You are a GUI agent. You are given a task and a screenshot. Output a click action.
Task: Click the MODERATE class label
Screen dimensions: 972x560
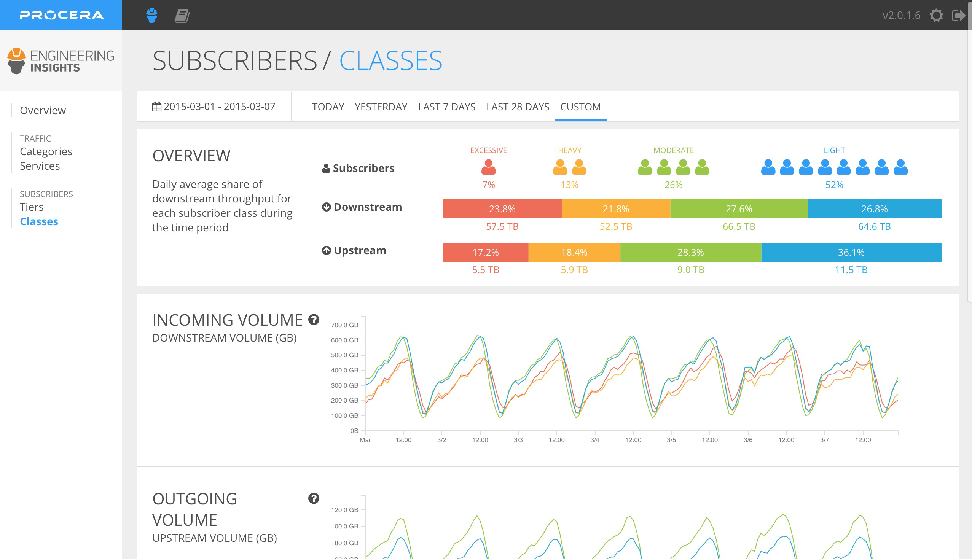point(674,150)
